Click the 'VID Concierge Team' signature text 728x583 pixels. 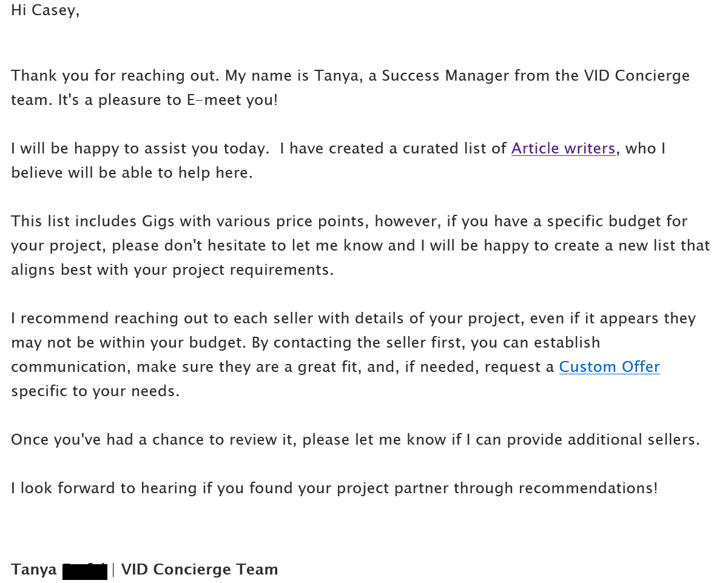pos(200,570)
